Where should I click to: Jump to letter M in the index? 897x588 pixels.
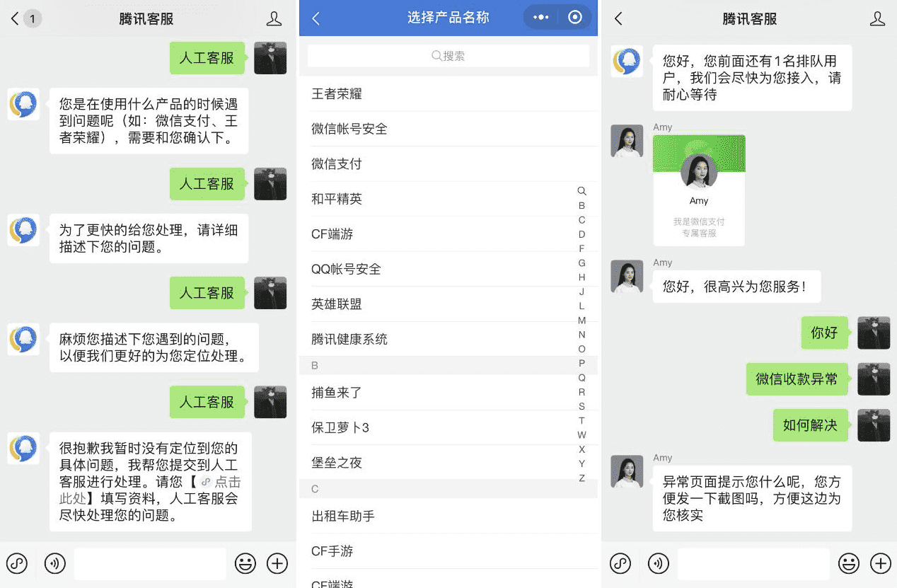581,321
